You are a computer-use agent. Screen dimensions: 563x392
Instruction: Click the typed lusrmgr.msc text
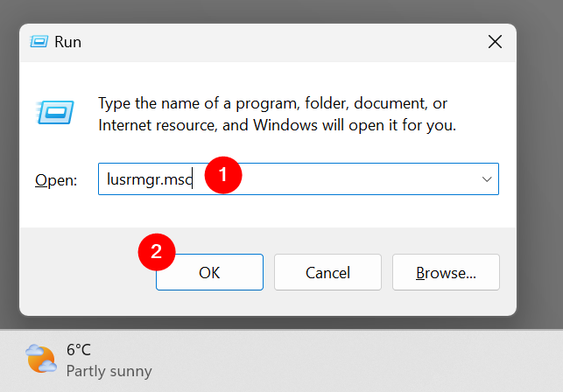[x=146, y=178]
